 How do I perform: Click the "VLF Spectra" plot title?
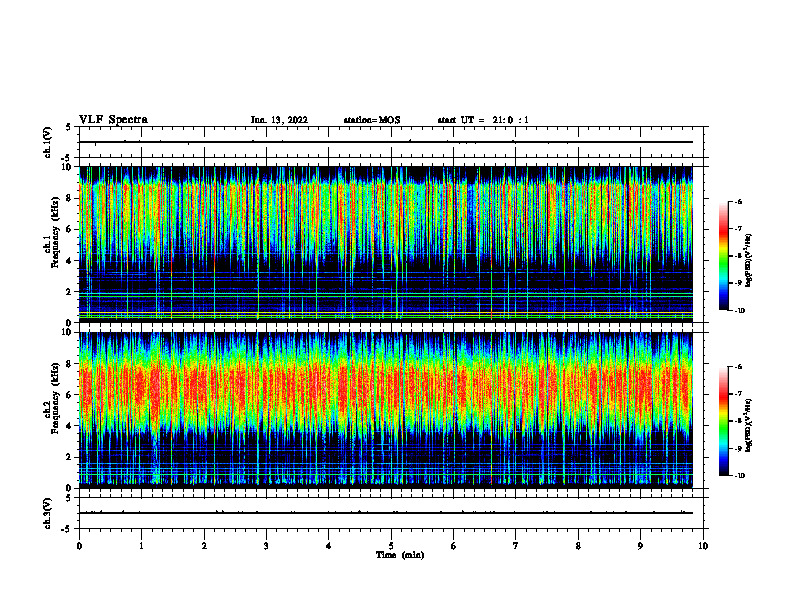[113, 120]
